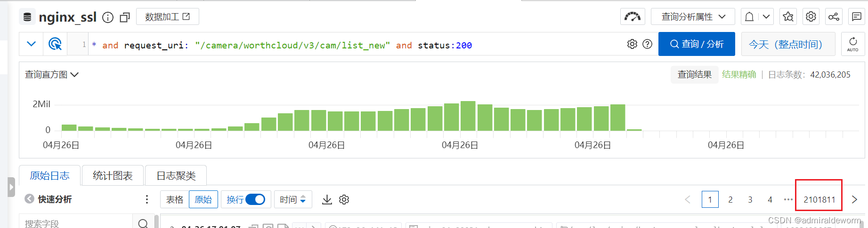Viewport: 868px width, 228px height.
Task: Collapse 查询直方图 histogram section
Action: point(52,75)
